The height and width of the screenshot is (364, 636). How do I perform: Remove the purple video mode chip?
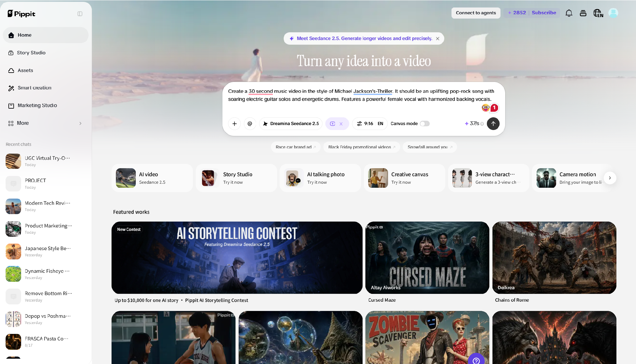[341, 124]
